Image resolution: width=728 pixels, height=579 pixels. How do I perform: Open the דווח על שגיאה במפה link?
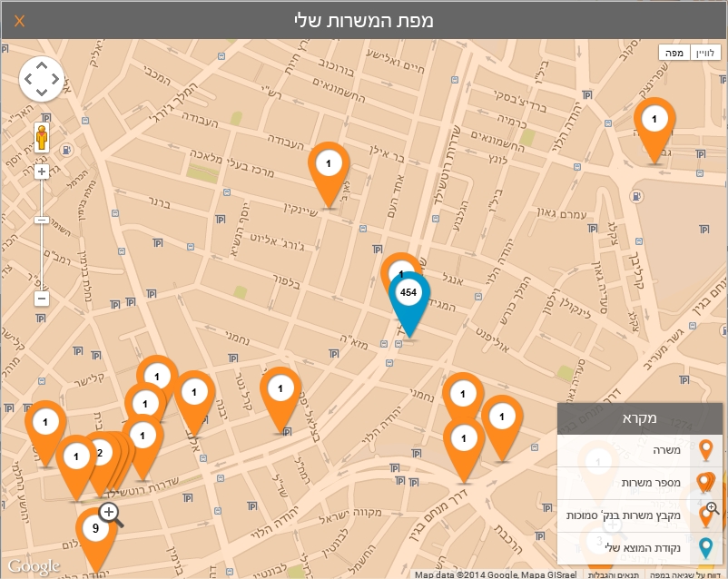(x=685, y=574)
